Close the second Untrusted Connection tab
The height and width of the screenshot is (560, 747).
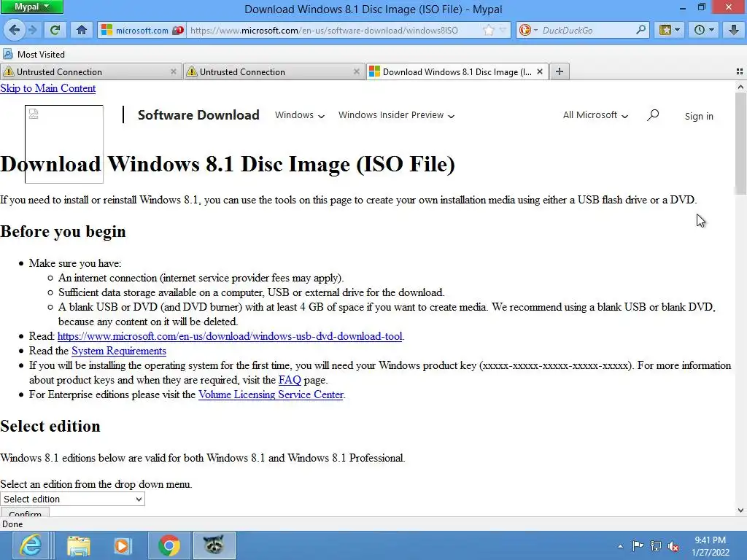point(356,71)
